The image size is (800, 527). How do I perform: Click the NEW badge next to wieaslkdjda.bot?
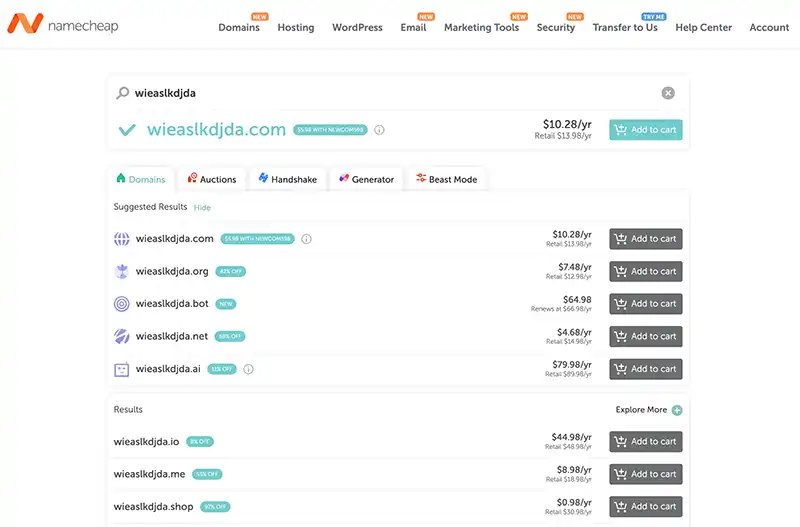[226, 304]
